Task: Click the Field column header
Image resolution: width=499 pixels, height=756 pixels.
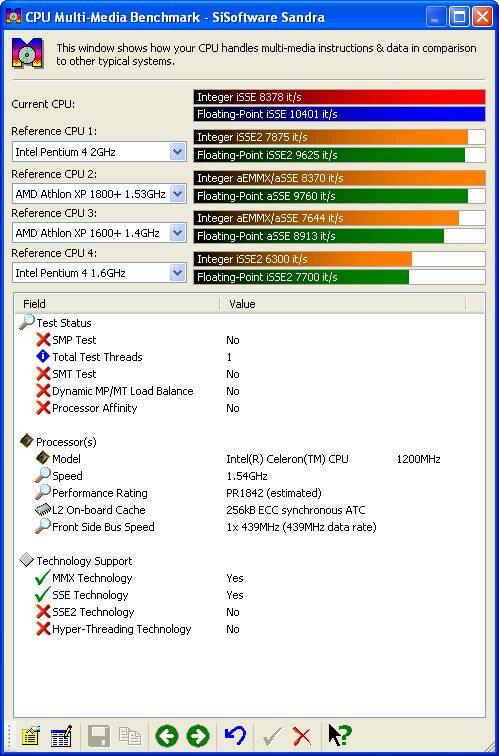Action: pyautogui.click(x=117, y=304)
